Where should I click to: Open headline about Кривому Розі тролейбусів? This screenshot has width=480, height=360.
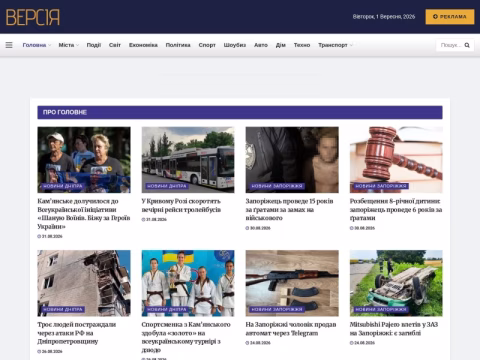click(181, 205)
